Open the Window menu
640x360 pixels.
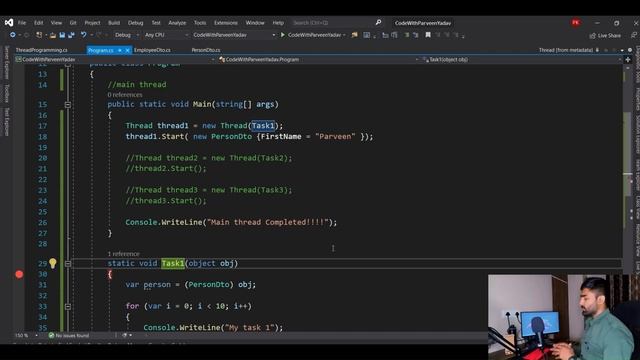255,23
